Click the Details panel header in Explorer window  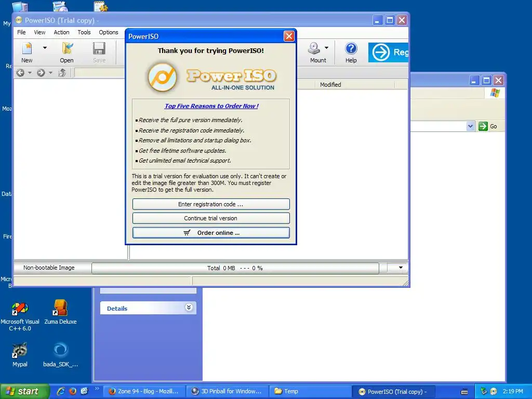pos(148,308)
